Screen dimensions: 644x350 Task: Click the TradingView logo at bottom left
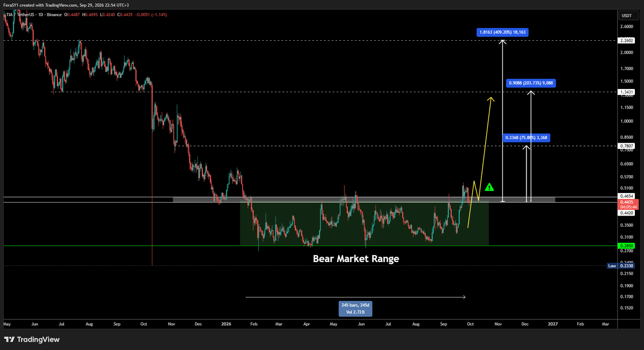tap(32, 339)
